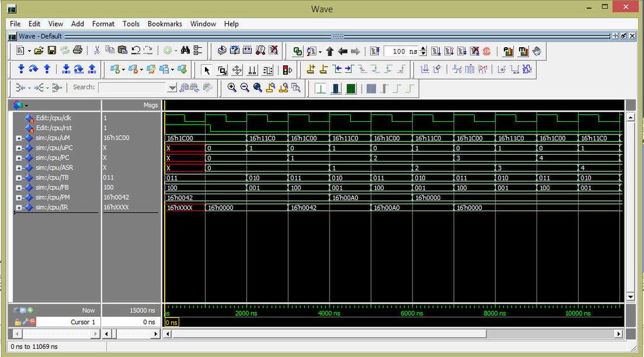Open the View menu

pos(55,24)
